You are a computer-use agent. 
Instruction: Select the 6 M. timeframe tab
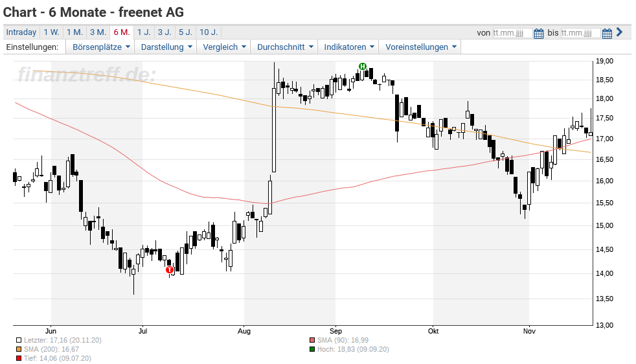pyautogui.click(x=122, y=32)
